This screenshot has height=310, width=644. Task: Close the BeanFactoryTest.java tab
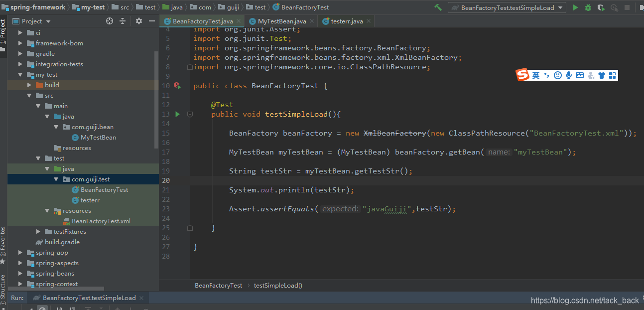[x=239, y=21]
